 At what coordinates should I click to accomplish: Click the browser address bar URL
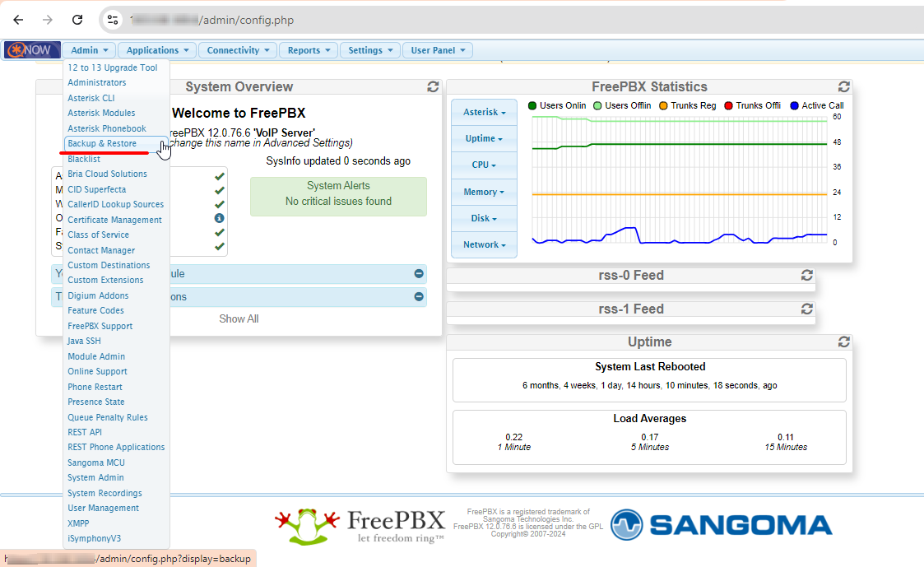[212, 20]
